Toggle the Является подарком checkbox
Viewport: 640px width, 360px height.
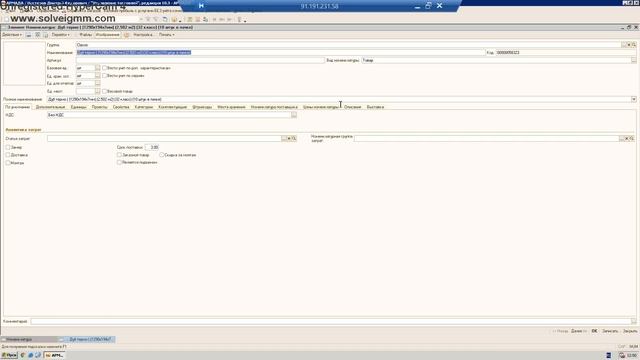point(119,162)
